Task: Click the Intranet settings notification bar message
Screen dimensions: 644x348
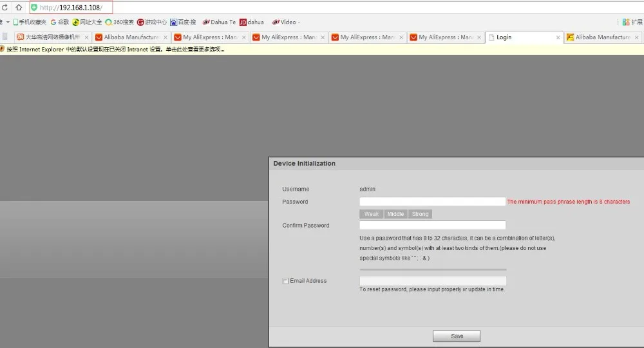Action: pyautogui.click(x=115, y=50)
